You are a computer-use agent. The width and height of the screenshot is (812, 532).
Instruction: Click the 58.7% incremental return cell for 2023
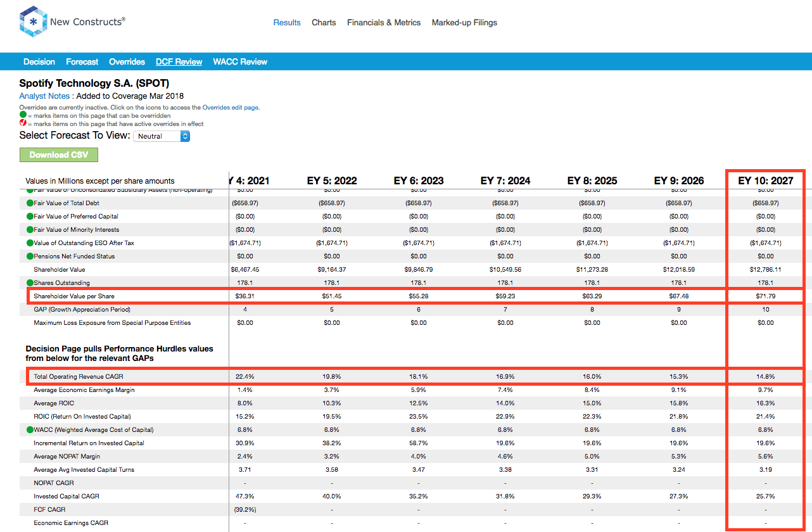point(419,443)
